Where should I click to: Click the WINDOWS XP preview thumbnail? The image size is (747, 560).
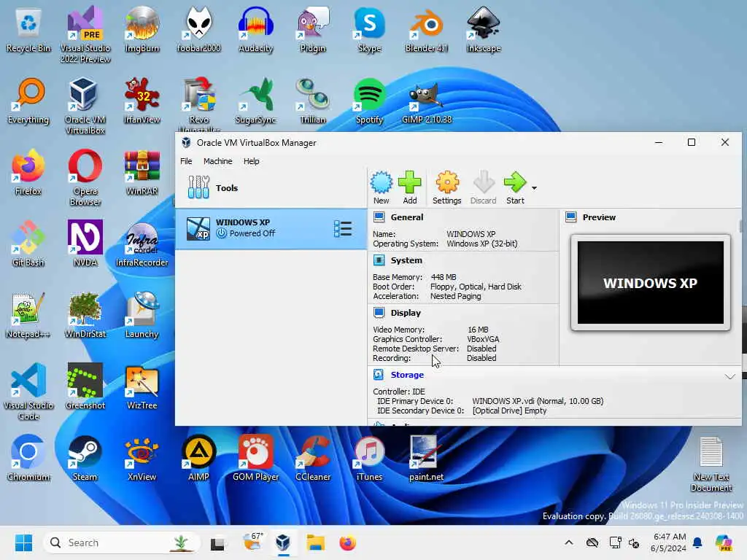[650, 282]
